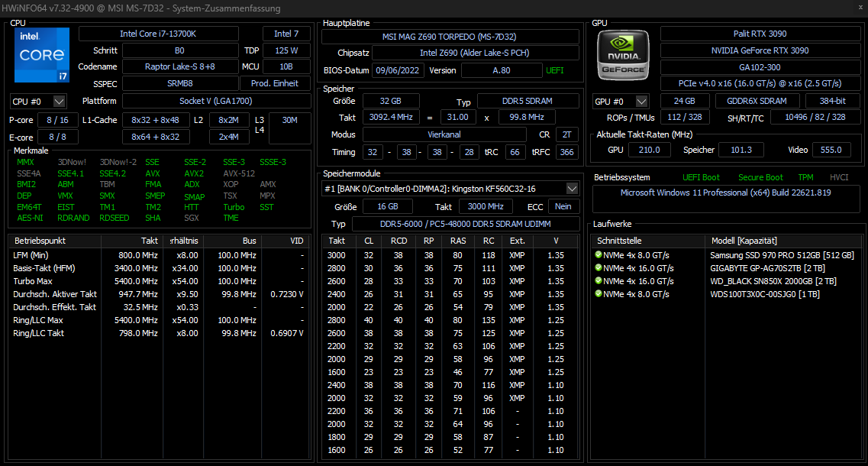Click the AVX-512 feature label
Viewport: 868px width, 466px height.
[x=239, y=173]
